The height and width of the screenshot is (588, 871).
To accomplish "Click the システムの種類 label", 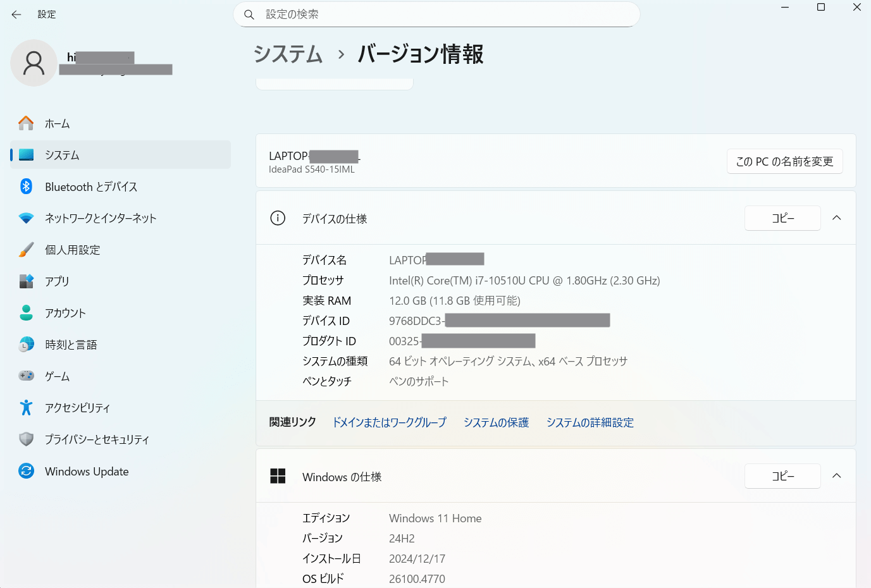I will (x=335, y=362).
